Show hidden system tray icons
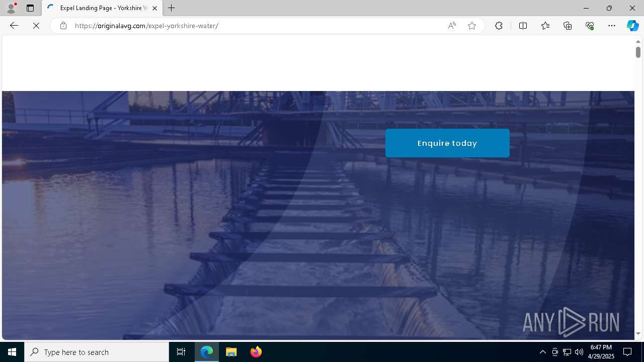644x362 pixels. (542, 352)
